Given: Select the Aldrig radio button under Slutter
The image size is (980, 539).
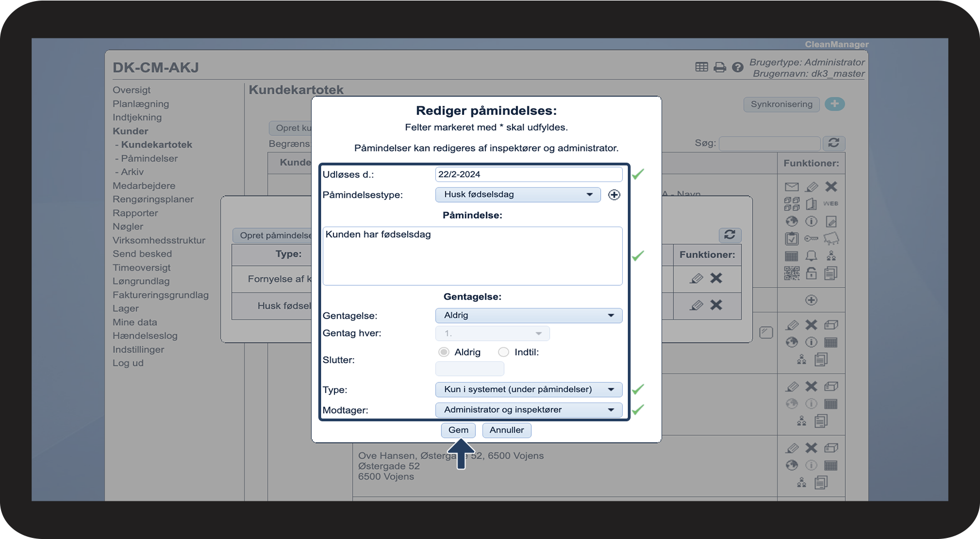Looking at the screenshot, I should [x=444, y=352].
